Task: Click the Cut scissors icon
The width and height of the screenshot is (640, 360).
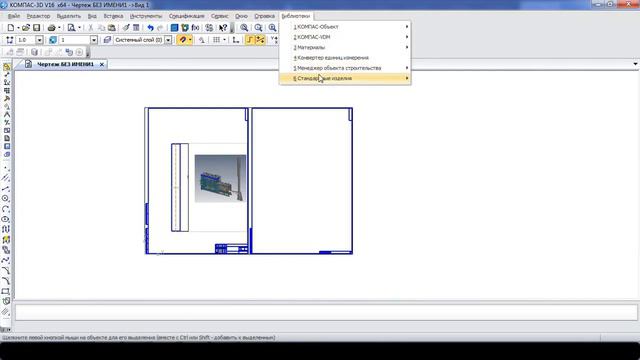Action: tap(91, 28)
